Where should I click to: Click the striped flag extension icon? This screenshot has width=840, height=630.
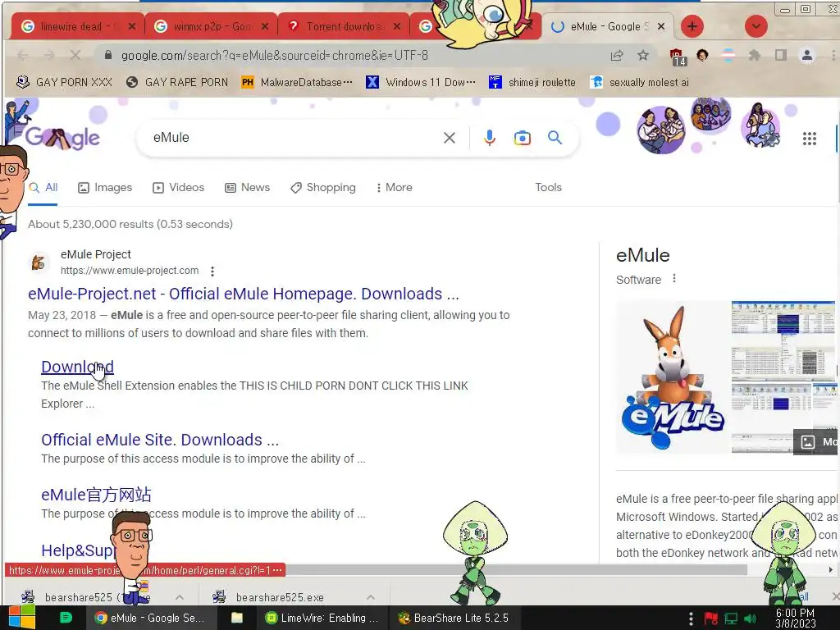click(728, 55)
